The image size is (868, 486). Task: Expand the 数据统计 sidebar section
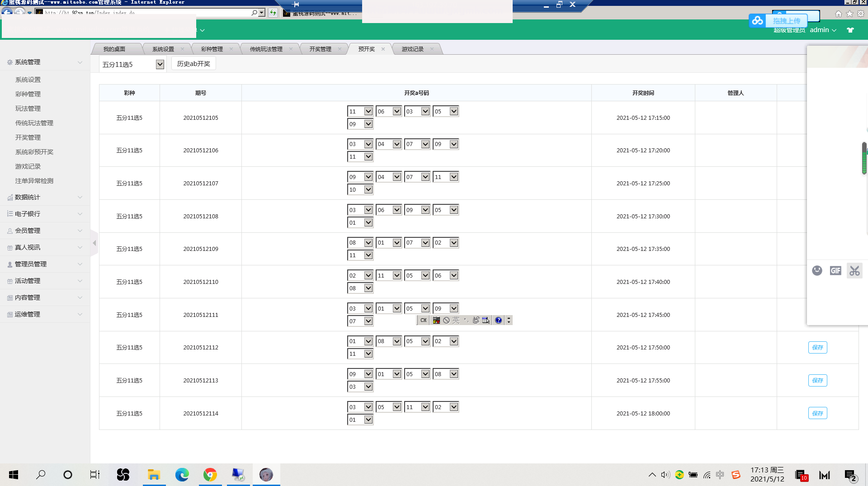(x=45, y=197)
